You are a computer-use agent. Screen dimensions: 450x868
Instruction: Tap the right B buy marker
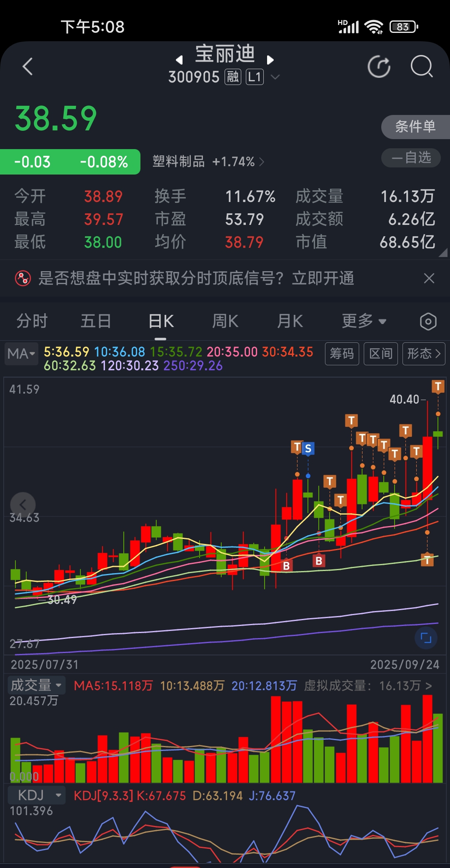(x=319, y=561)
